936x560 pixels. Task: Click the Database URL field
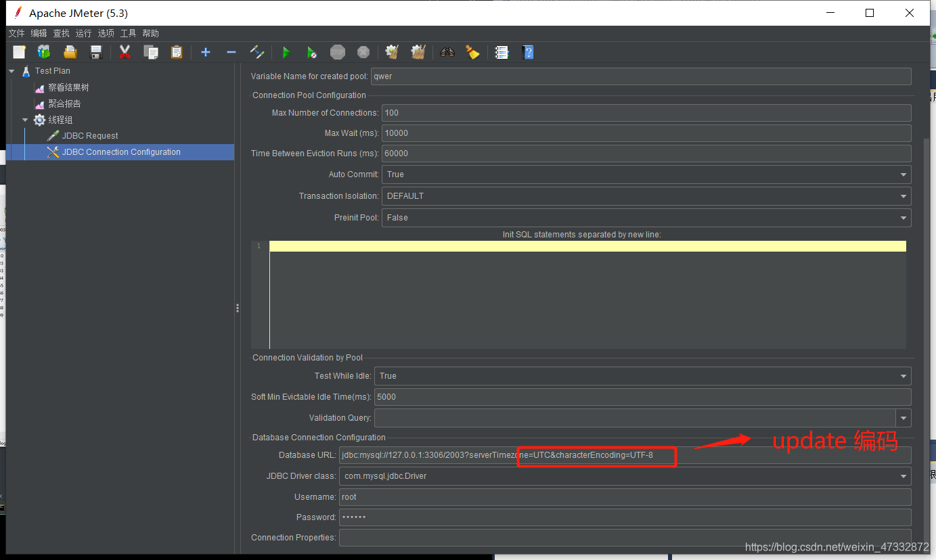click(x=625, y=455)
